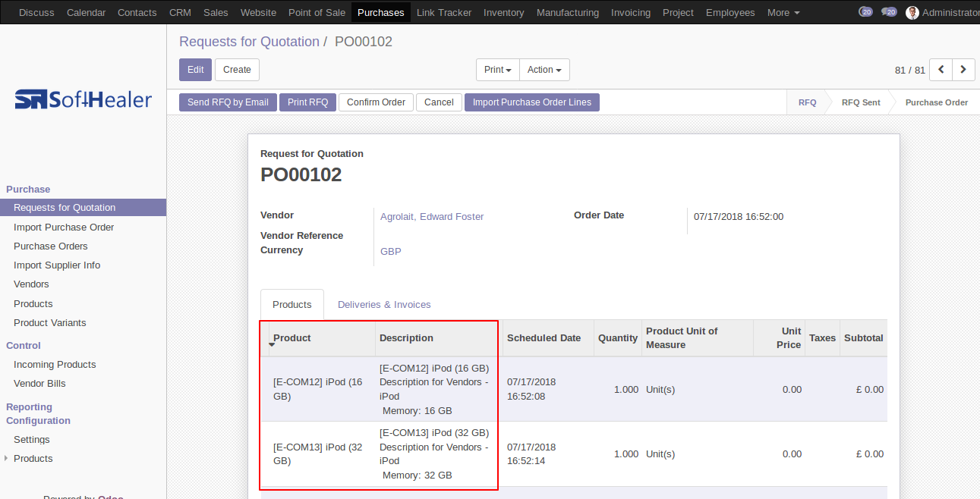Open the Contacts app
This screenshot has width=980, height=499.
point(137,12)
